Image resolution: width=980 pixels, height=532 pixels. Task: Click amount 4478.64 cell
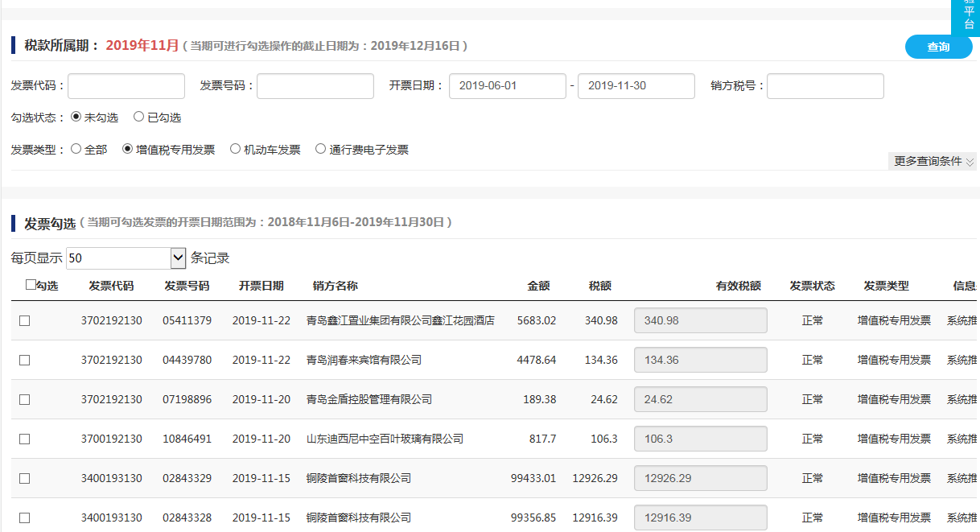(x=537, y=360)
